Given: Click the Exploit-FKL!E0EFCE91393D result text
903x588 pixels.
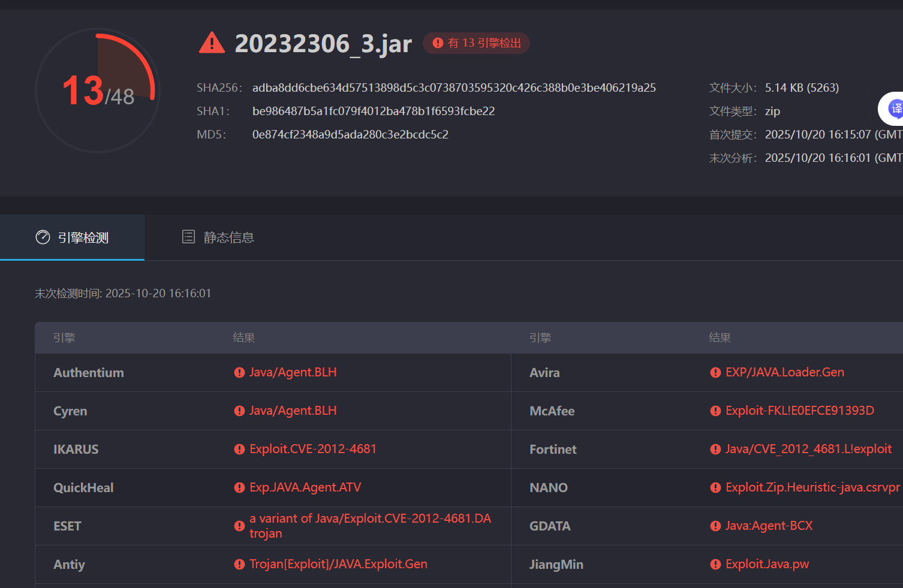Looking at the screenshot, I should tap(800, 411).
